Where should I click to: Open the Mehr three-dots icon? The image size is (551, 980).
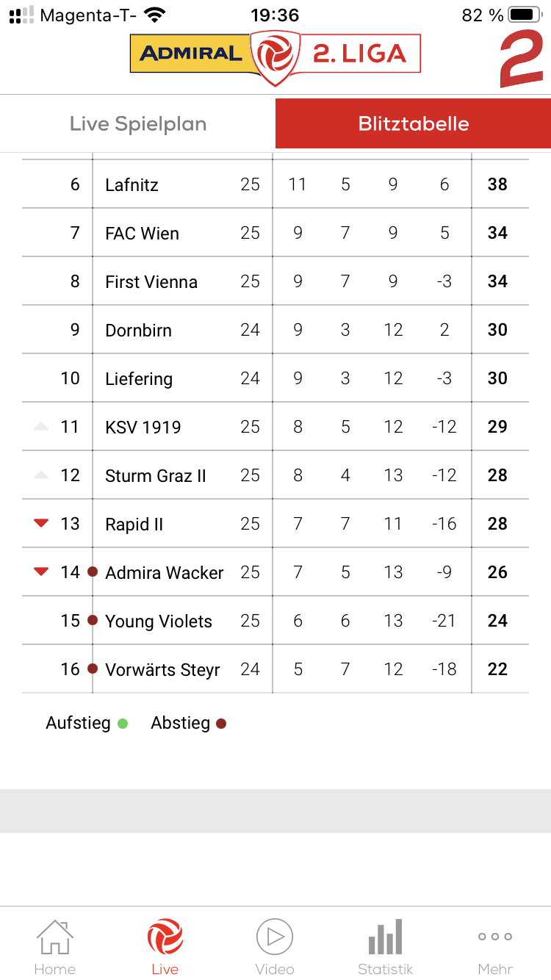click(495, 937)
